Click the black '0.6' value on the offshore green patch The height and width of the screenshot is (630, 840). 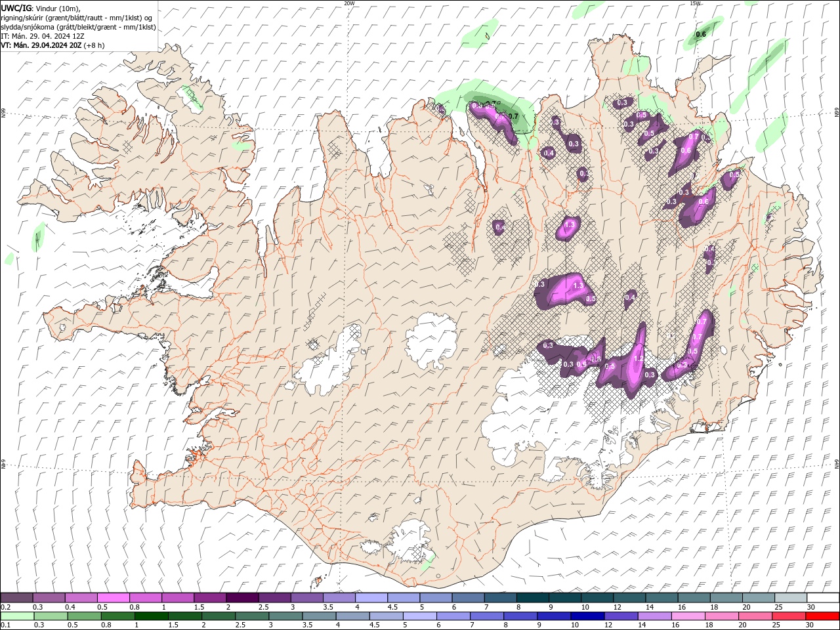click(x=701, y=34)
